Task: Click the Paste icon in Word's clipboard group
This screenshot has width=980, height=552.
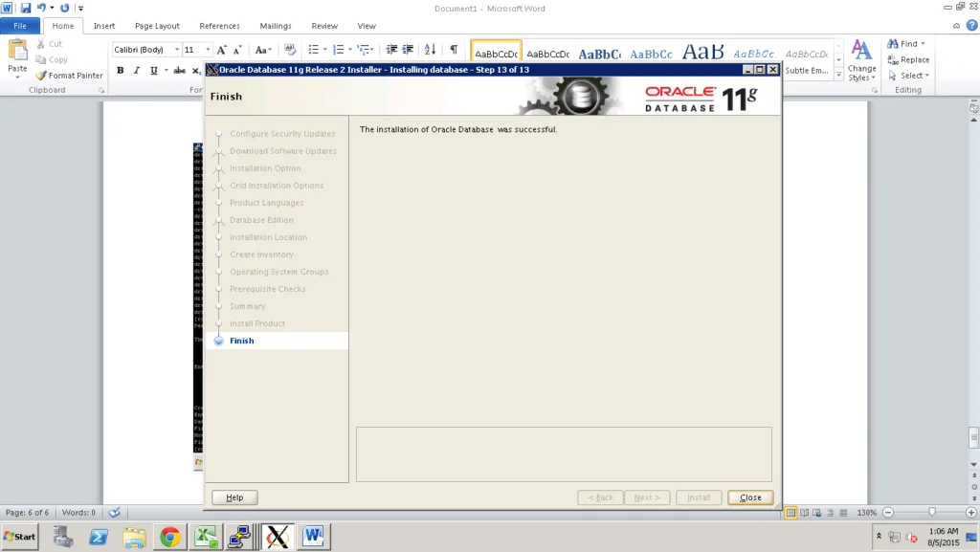Action: 17,50
